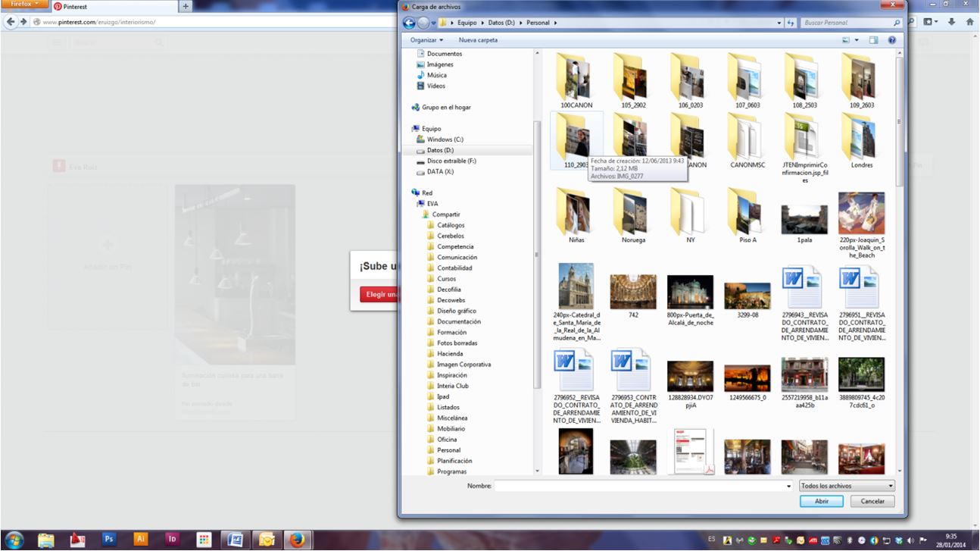Open the view options dropdown arrow
980x551 pixels.
tap(857, 39)
